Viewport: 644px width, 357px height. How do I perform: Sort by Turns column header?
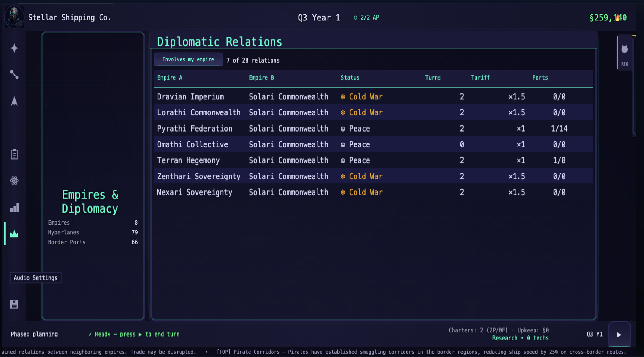pyautogui.click(x=433, y=78)
